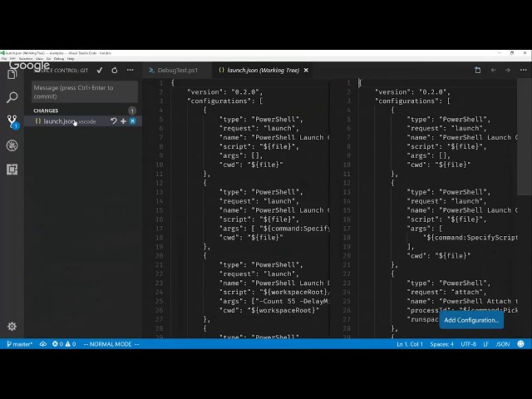Screen dimensions: 532x399
Task: Change indentation via Spaces: 4
Action: tap(441, 344)
